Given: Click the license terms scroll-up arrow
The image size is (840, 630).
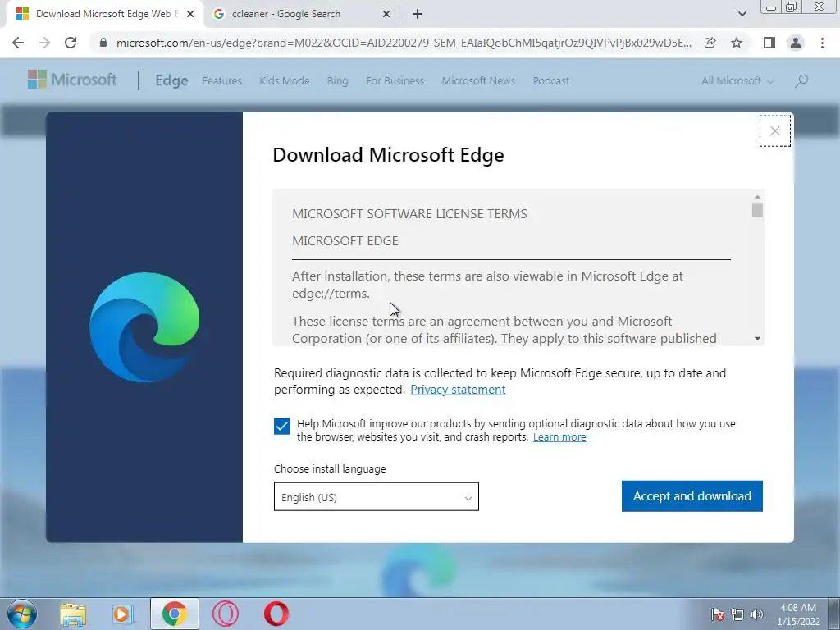Looking at the screenshot, I should tap(757, 197).
